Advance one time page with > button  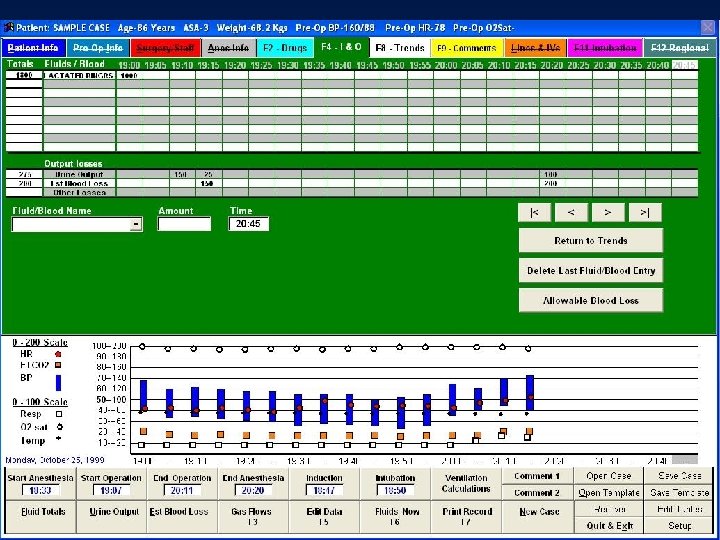(608, 212)
